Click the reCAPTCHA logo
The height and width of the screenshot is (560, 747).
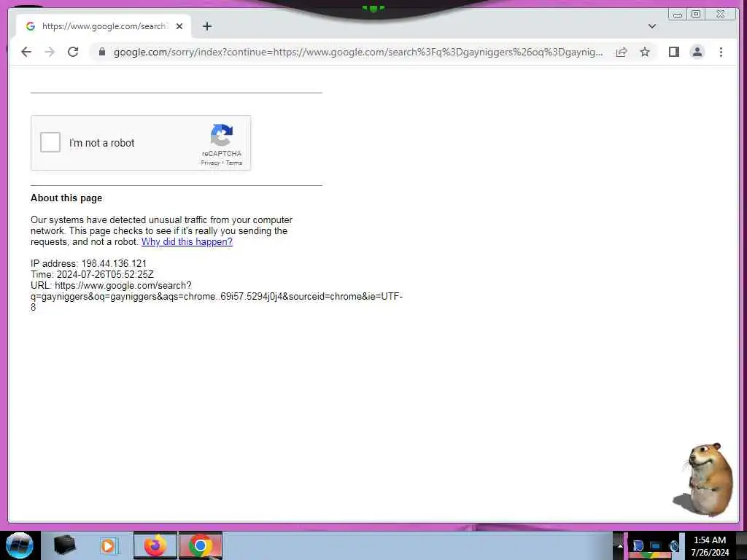click(222, 135)
